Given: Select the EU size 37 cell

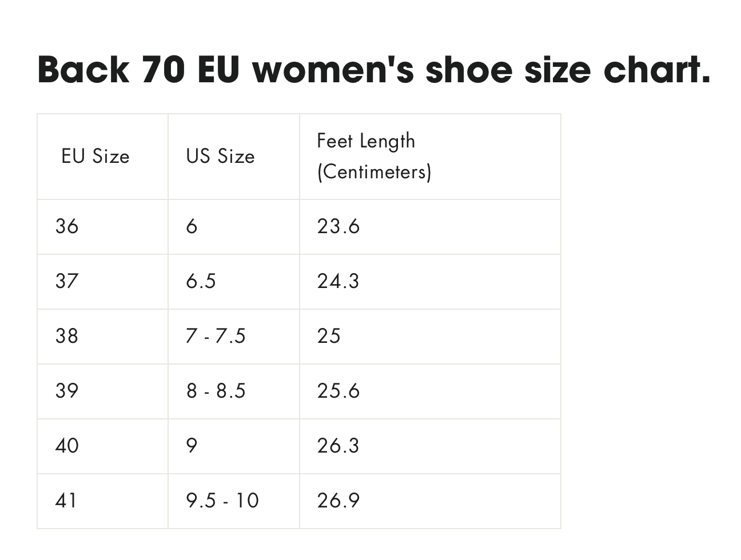Looking at the screenshot, I should tap(67, 281).
